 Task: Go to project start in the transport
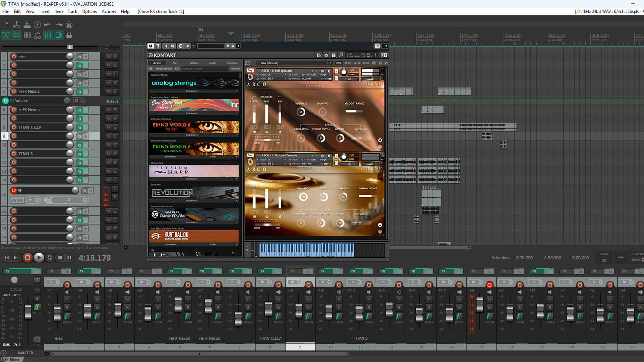click(x=7, y=258)
